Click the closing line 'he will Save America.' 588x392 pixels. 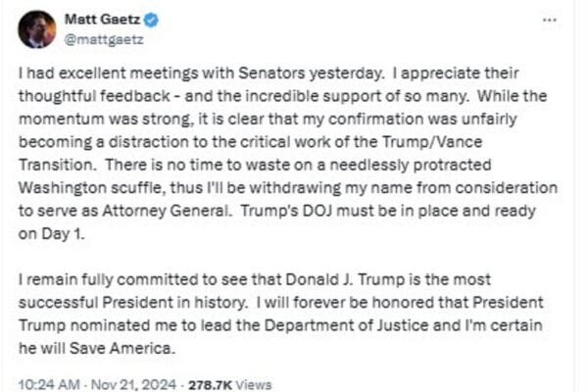coord(97,349)
